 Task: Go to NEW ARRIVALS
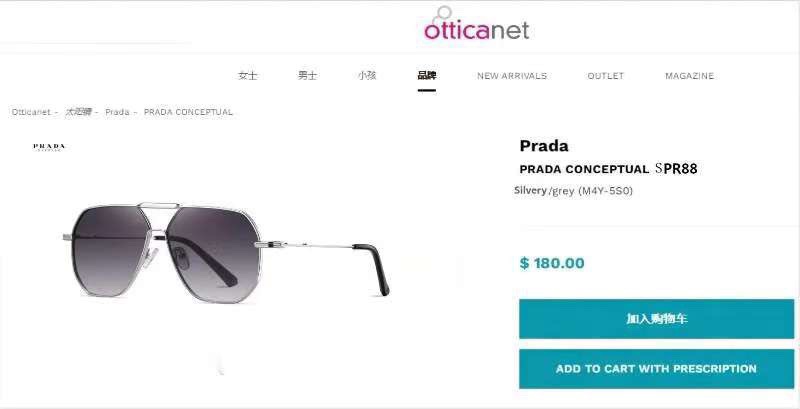[x=512, y=76]
